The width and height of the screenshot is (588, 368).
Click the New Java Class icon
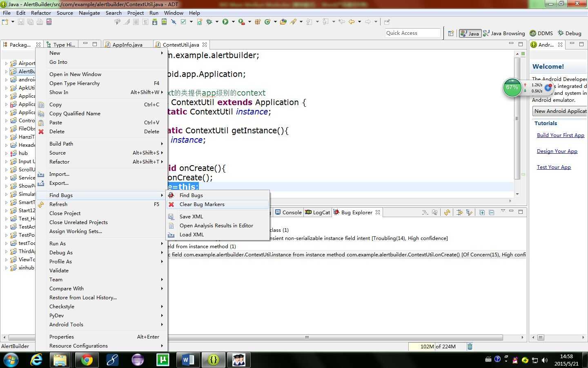pos(267,22)
